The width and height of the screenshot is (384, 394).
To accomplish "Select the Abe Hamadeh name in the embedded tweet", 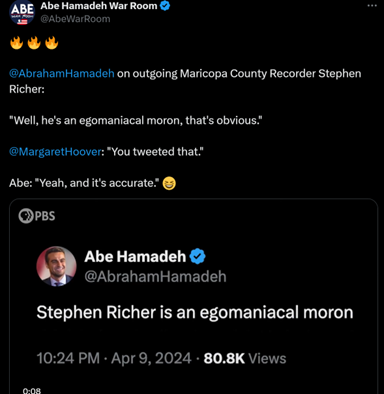I will tap(135, 257).
